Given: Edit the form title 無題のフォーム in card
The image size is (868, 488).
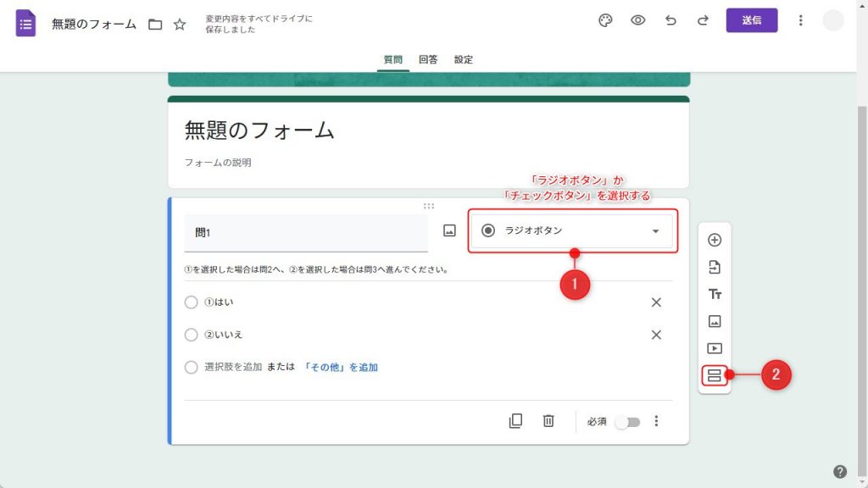Looking at the screenshot, I should pos(259,130).
